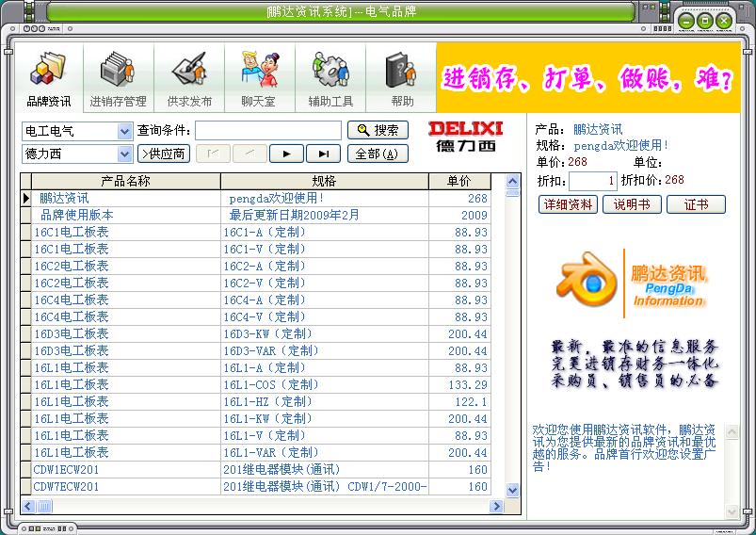Click message panel scrollbar down arrow
Viewport: 756px width, 535px height.
pyautogui.click(x=732, y=511)
